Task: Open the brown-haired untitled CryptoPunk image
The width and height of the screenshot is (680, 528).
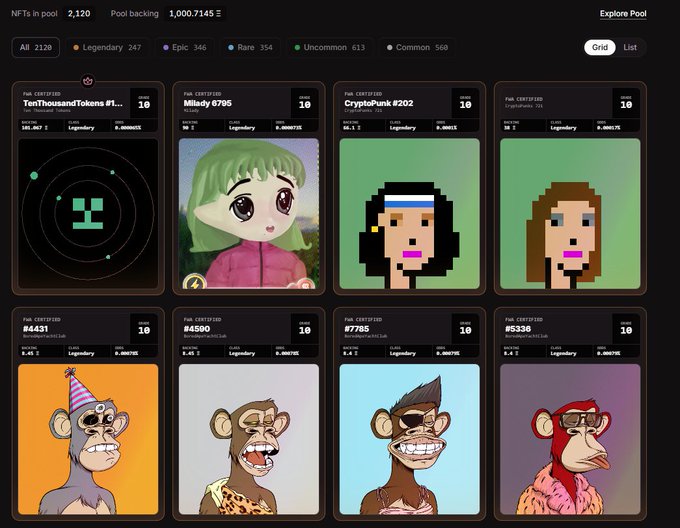Action: 570,214
